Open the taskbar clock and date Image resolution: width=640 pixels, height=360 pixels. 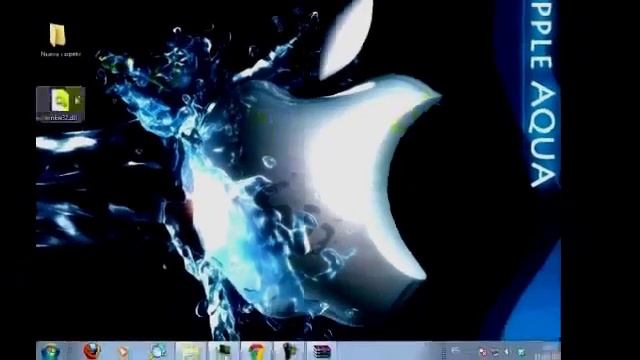tap(547, 352)
